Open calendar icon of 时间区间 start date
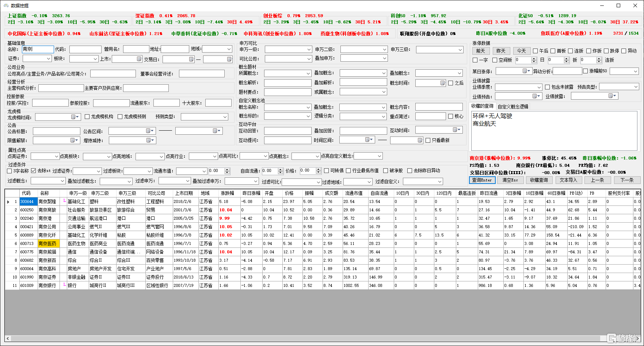 (369, 140)
